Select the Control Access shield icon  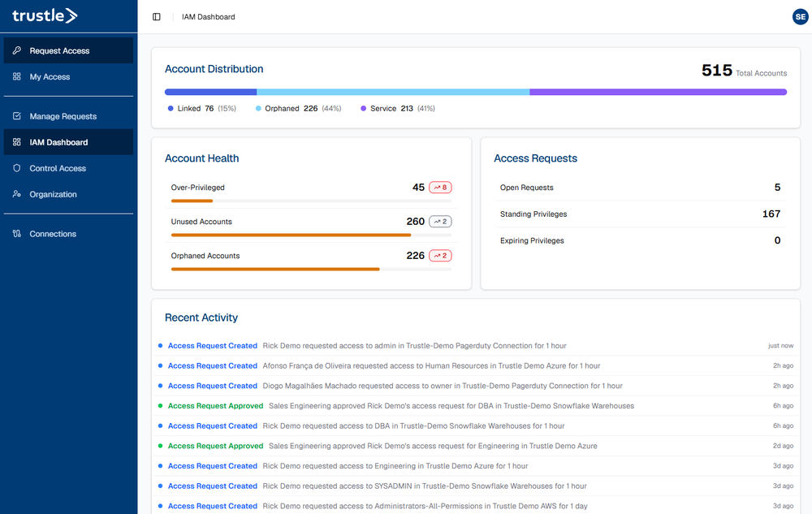tap(15, 168)
